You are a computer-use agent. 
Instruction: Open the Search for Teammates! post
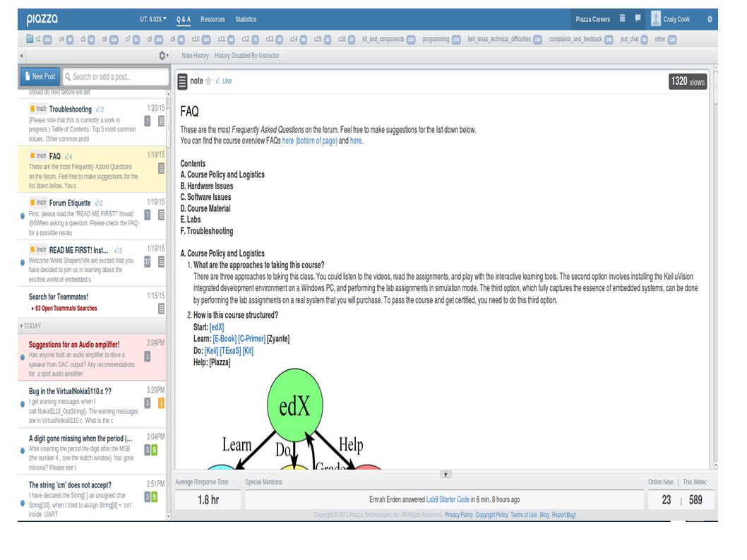[x=92, y=302]
